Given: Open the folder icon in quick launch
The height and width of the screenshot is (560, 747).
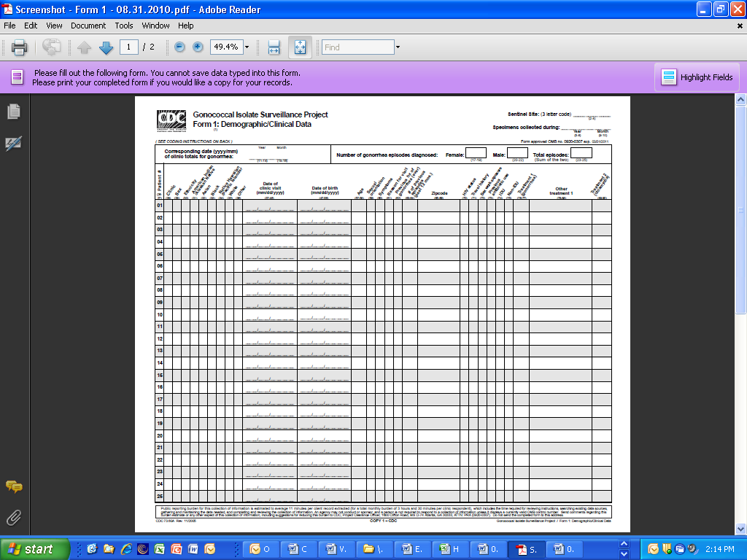Looking at the screenshot, I should (109, 549).
